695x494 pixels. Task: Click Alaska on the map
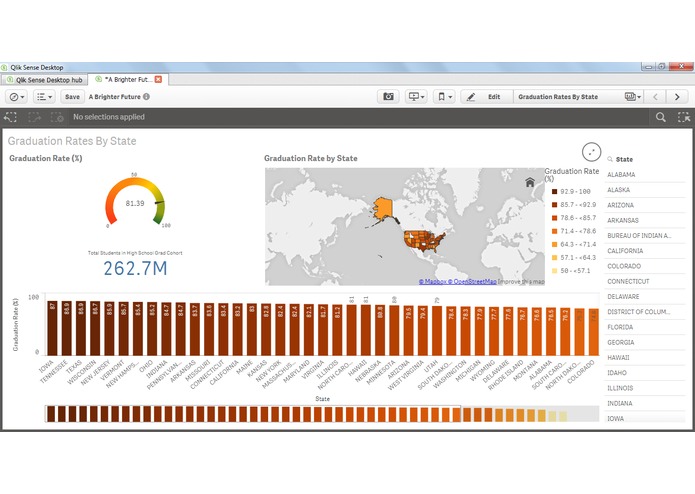pos(383,208)
